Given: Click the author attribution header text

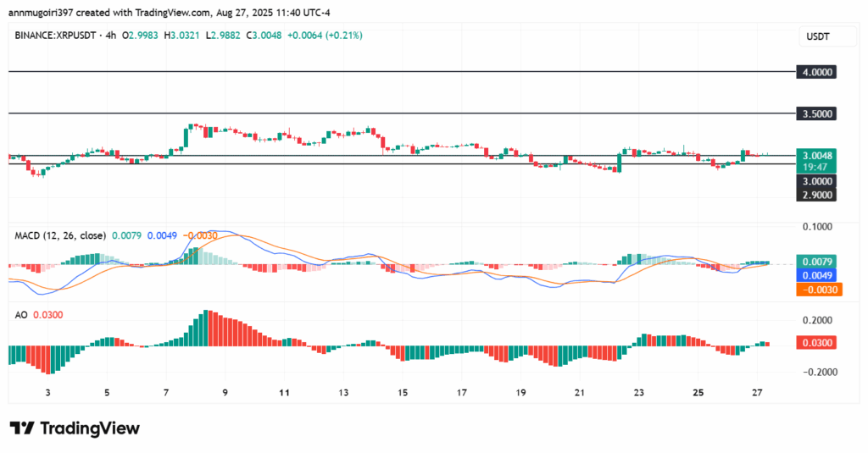Looking at the screenshot, I should 169,12.
